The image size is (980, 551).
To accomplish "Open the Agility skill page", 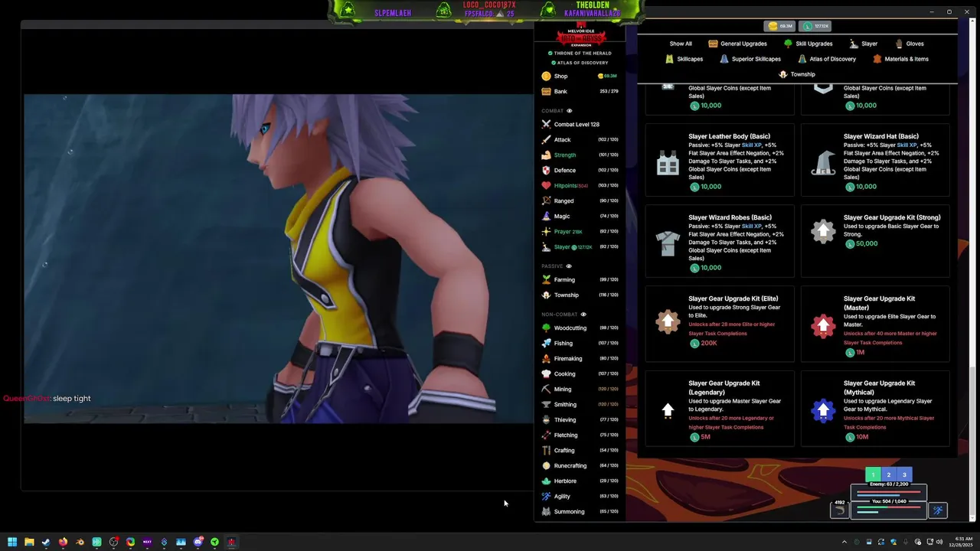I will (x=580, y=496).
